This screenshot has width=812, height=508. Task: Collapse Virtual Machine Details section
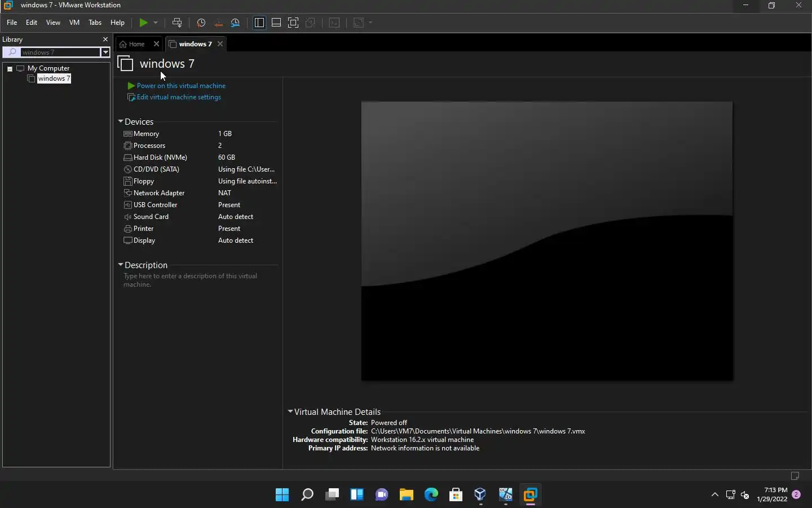tap(290, 411)
